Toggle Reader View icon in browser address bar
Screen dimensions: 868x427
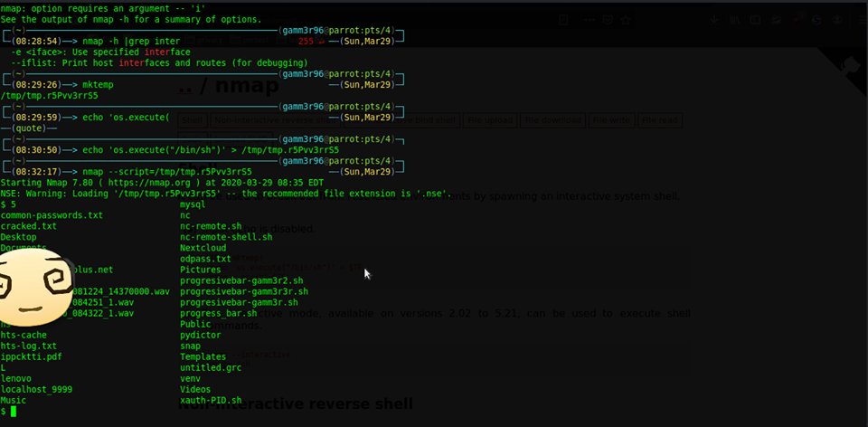(564, 20)
